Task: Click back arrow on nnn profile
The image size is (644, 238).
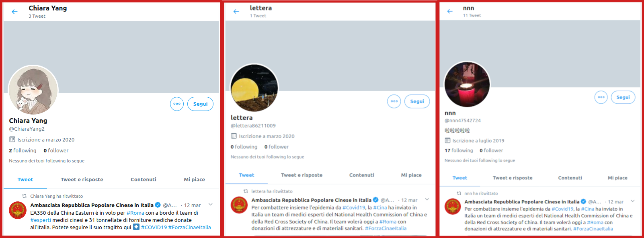Action: point(450,11)
